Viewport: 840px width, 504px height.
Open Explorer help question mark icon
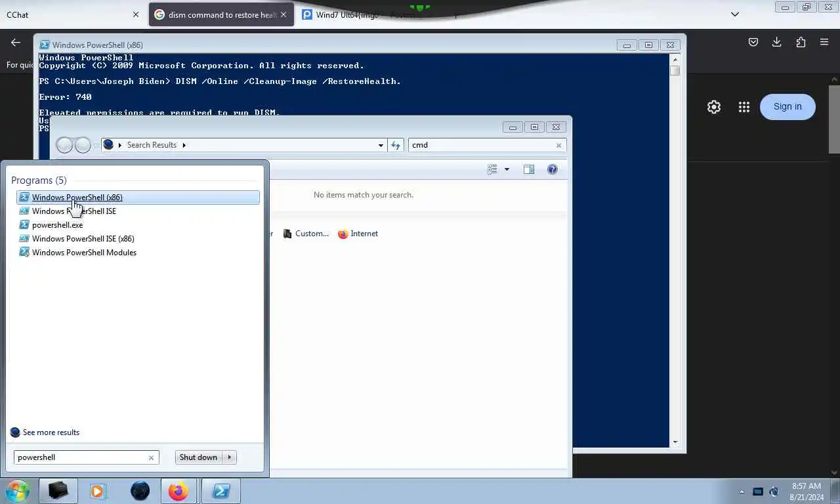[x=553, y=169]
